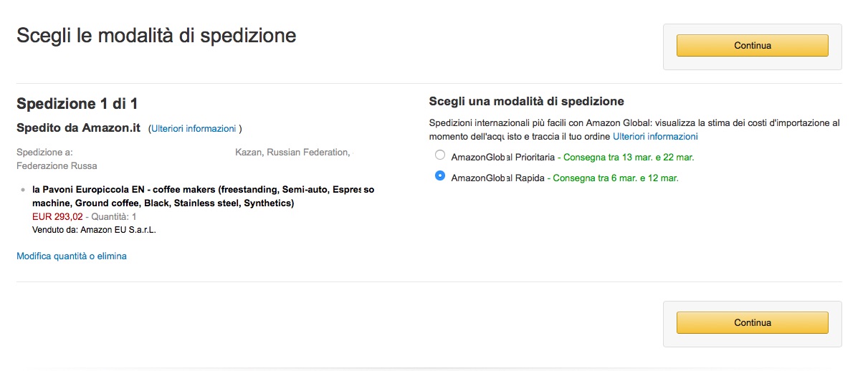The width and height of the screenshot is (868, 371).
Task: Open Ulteriori informazioni beside Spedito da Amazon.it
Action: point(194,128)
